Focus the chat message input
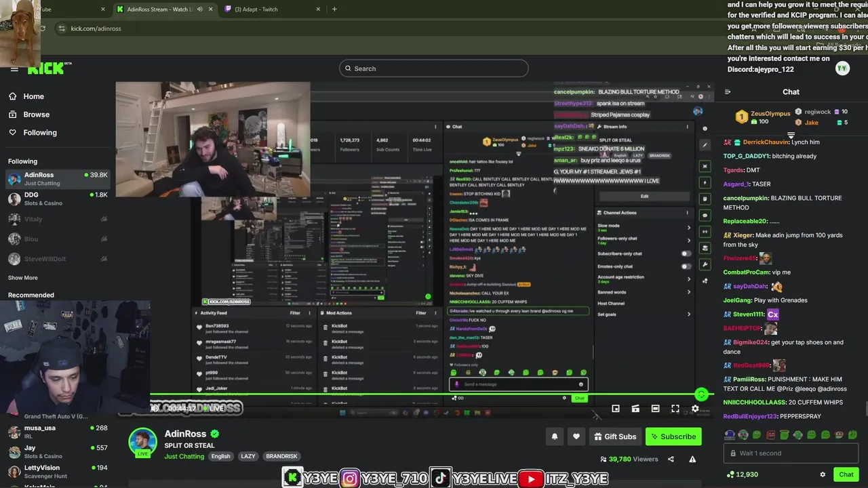The width and height of the screenshot is (868, 488). pyautogui.click(x=791, y=453)
